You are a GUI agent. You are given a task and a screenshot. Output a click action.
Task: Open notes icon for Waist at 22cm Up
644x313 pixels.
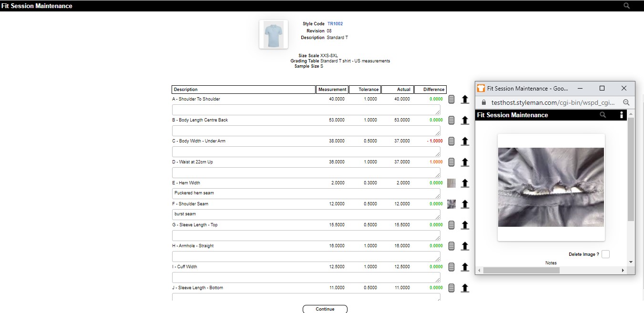tap(451, 162)
